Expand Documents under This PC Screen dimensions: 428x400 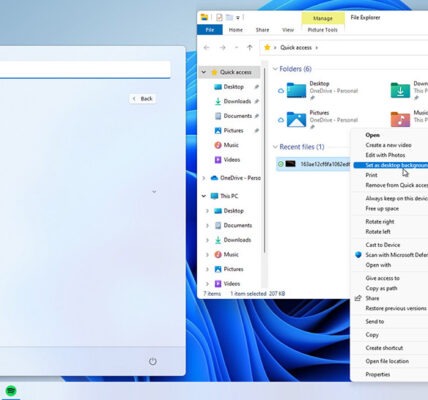coord(207,225)
